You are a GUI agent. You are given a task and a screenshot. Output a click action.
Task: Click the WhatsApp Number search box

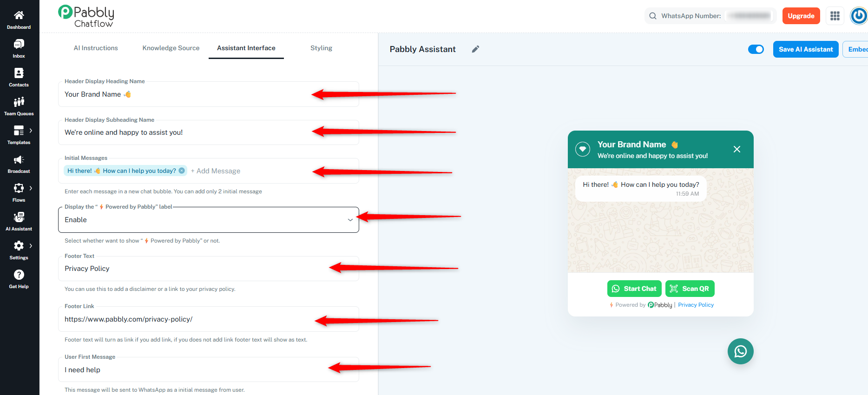tap(710, 16)
